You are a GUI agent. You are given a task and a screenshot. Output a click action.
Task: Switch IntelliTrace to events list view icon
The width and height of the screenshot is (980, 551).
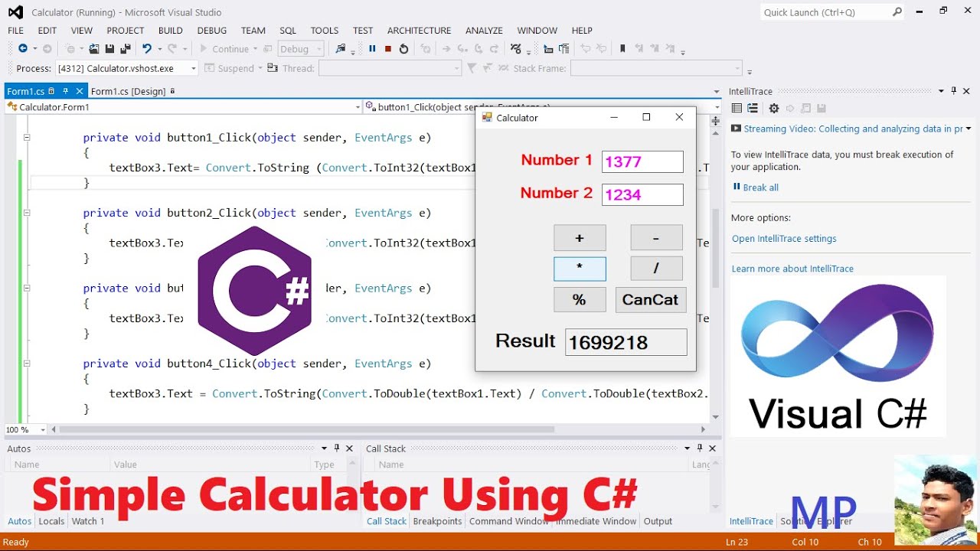tap(737, 109)
